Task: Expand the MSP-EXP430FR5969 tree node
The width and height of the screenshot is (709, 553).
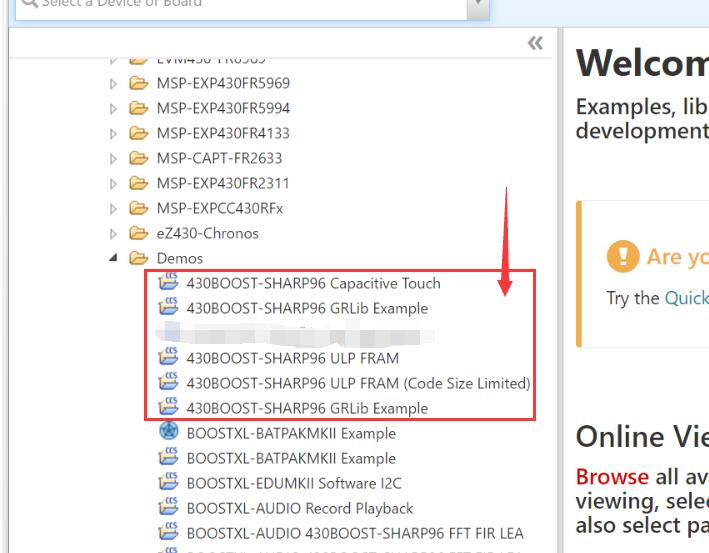Action: tap(113, 84)
